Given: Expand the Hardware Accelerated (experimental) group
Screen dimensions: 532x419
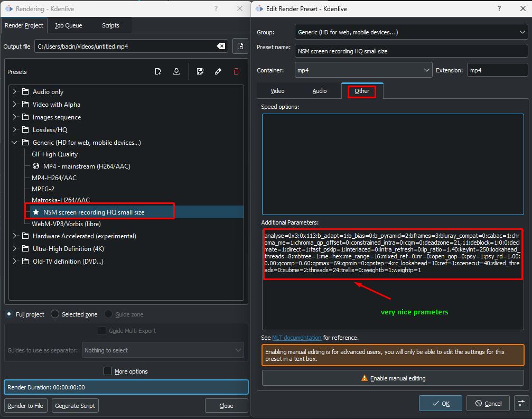Looking at the screenshot, I should pyautogui.click(x=15, y=236).
